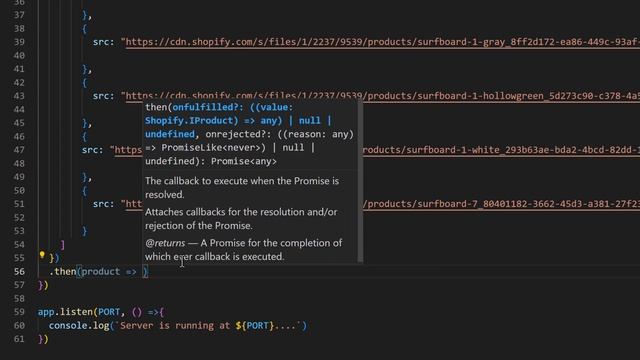Click "@returns" tag in the tooltip
This screenshot has height=360, width=640.
165,243
